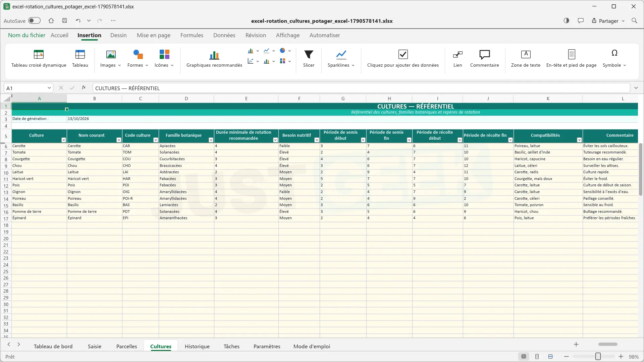Screen dimensions: 644x362
Task: Switch to page layout view icon
Action: coord(537,357)
